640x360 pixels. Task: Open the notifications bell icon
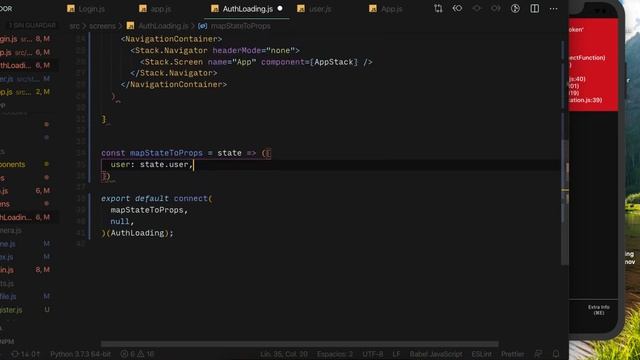point(556,354)
